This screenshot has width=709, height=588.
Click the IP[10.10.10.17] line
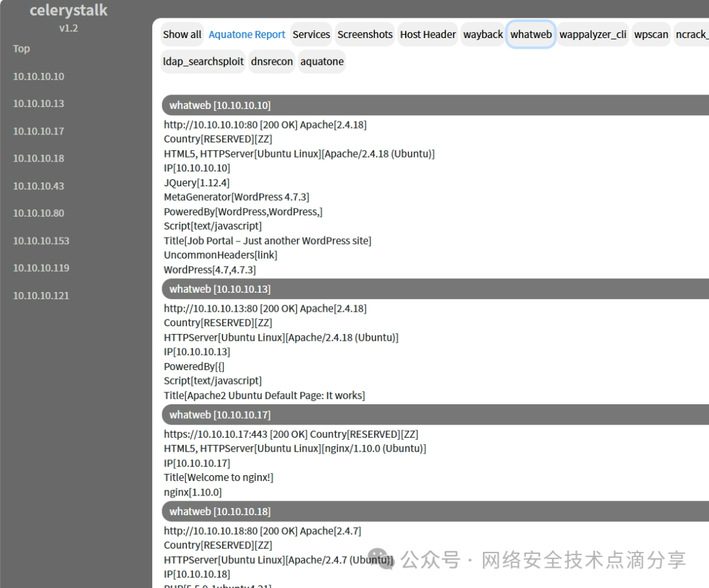197,463
